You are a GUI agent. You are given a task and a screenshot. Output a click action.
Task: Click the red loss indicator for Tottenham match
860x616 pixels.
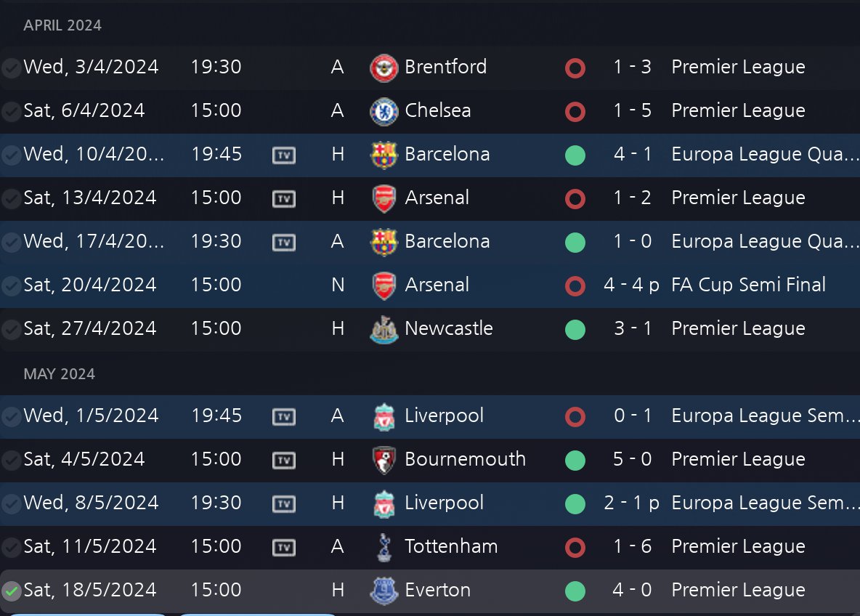point(575,547)
